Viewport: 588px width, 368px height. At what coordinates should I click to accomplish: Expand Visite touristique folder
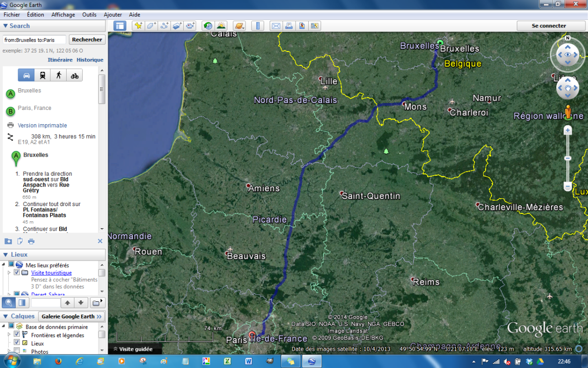9,272
